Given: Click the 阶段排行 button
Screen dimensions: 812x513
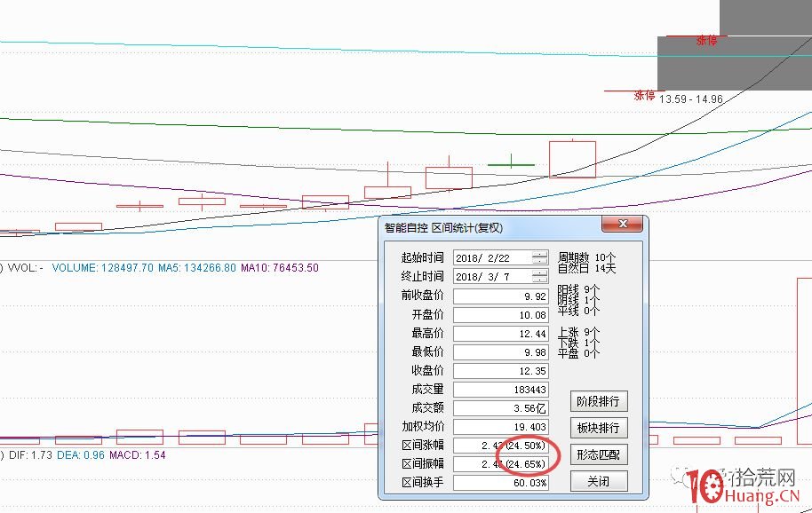Looking at the screenshot, I should click(599, 401).
